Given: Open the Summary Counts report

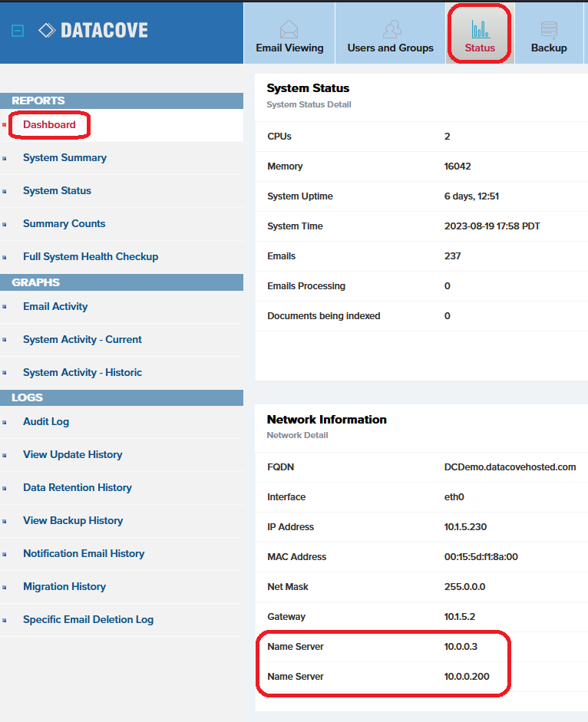Looking at the screenshot, I should [64, 224].
